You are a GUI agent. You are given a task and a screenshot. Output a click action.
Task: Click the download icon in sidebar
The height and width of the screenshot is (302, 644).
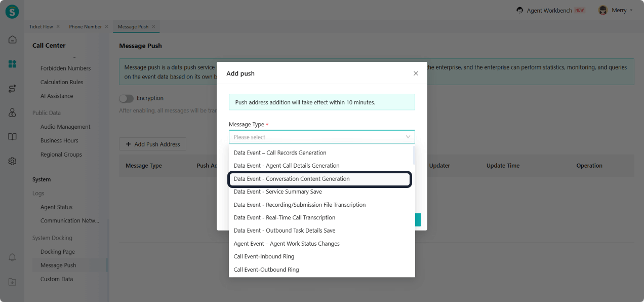[12, 282]
